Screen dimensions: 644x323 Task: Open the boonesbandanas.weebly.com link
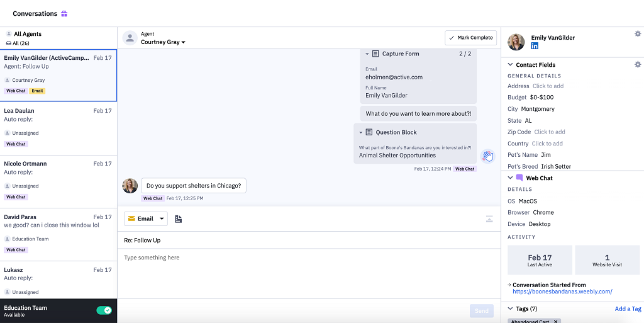pos(562,292)
